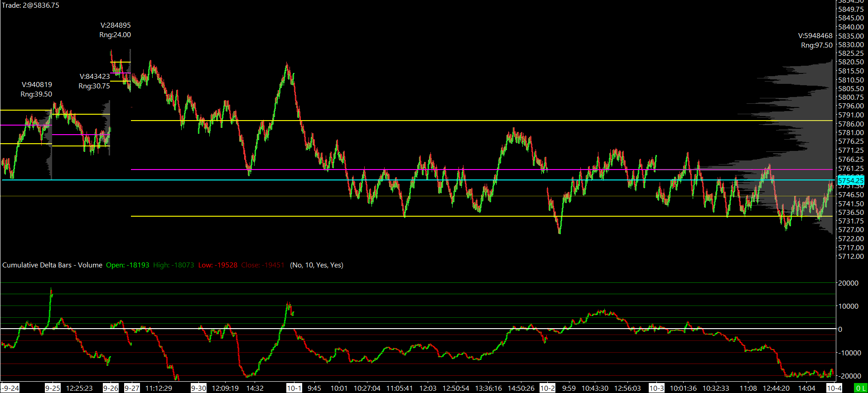Image resolution: width=868 pixels, height=393 pixels.
Task: Click the 'Rng:30.75' range label
Action: click(x=94, y=86)
